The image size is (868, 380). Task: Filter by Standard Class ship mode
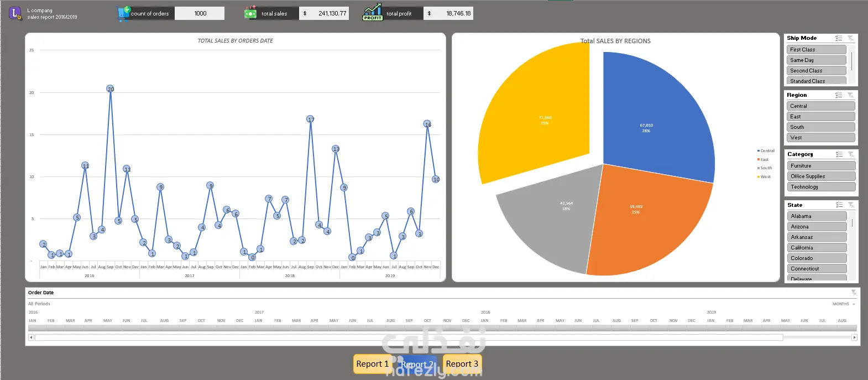(817, 81)
